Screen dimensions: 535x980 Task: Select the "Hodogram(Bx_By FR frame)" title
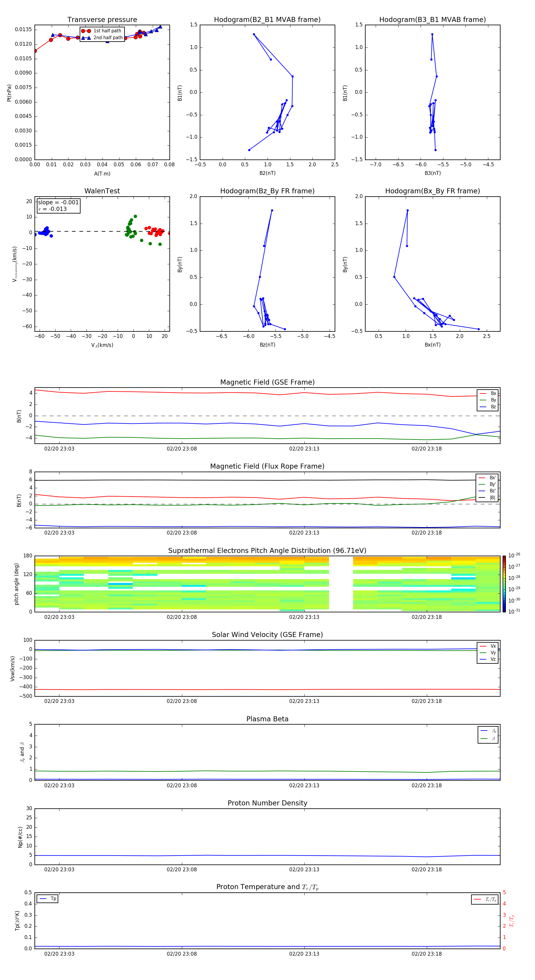(x=432, y=191)
